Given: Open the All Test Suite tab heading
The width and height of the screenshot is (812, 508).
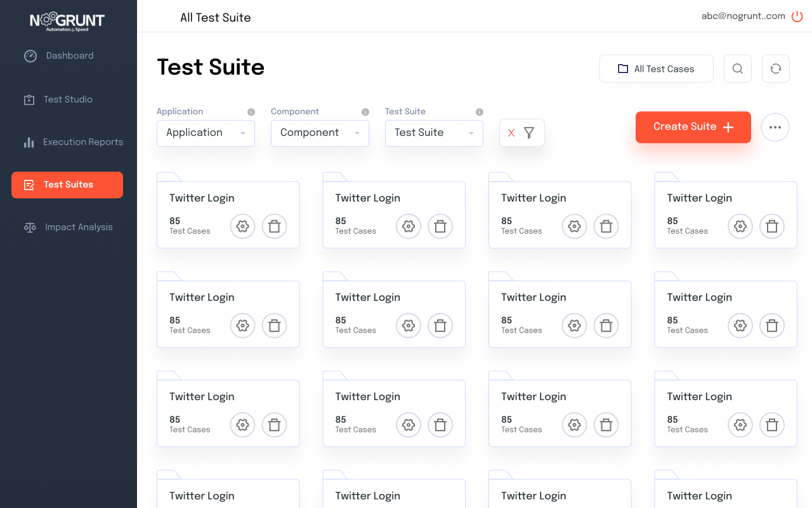Looking at the screenshot, I should tap(216, 17).
